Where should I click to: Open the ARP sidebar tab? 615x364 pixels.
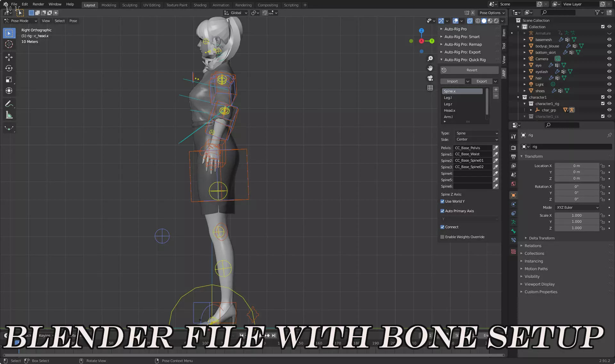click(504, 73)
